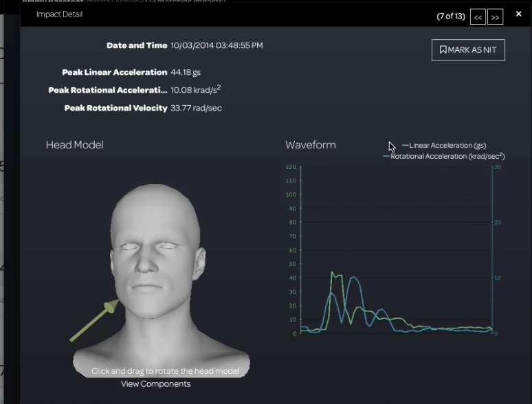Image resolution: width=532 pixels, height=404 pixels.
Task: Select the tallest peak of the blue waveform
Action: (353, 278)
